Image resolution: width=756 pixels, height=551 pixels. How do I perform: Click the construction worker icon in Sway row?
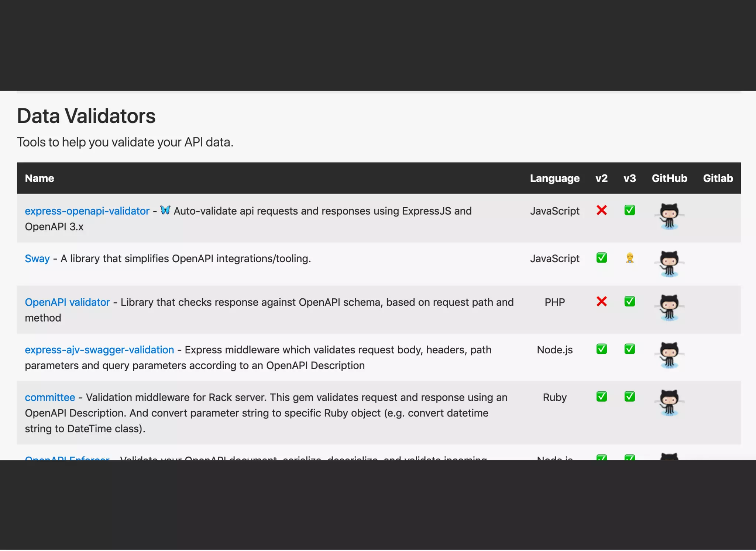point(629,258)
